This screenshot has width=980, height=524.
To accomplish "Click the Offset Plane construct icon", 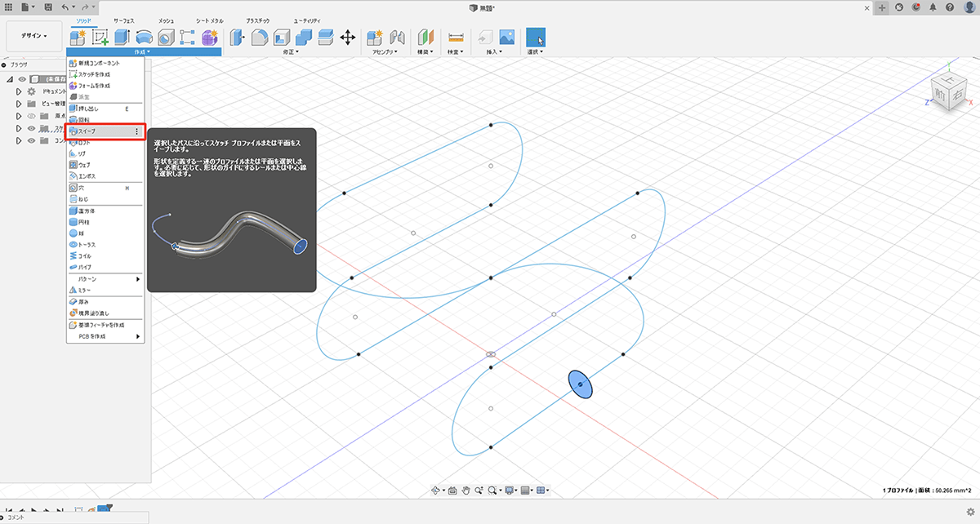I will pyautogui.click(x=425, y=37).
